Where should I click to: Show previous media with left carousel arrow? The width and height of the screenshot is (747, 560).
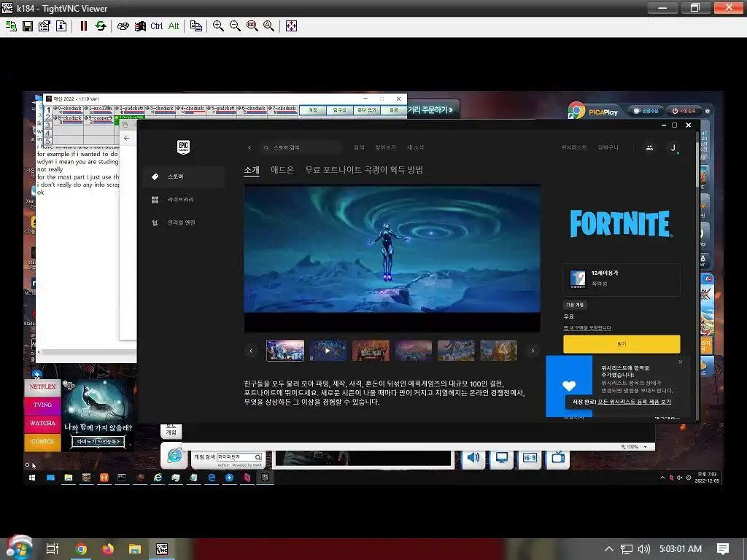(251, 351)
